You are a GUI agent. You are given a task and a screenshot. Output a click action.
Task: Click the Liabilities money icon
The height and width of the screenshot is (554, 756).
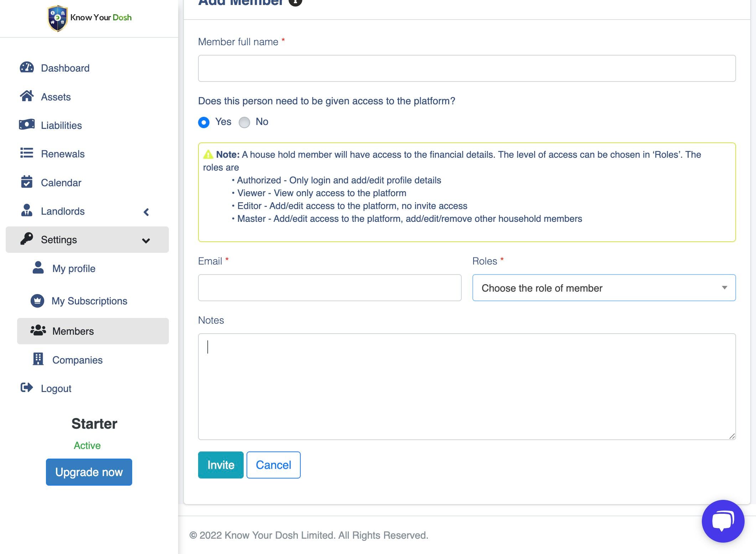[27, 125]
